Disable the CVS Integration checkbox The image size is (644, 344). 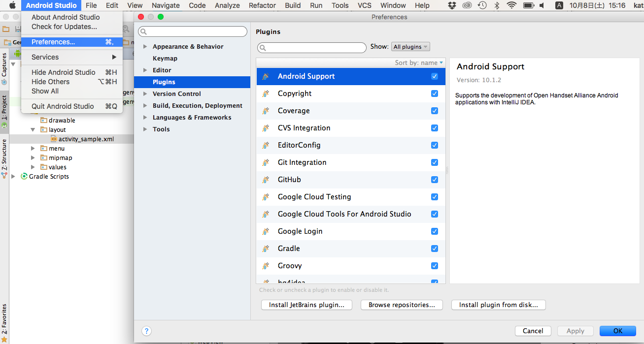[435, 128]
